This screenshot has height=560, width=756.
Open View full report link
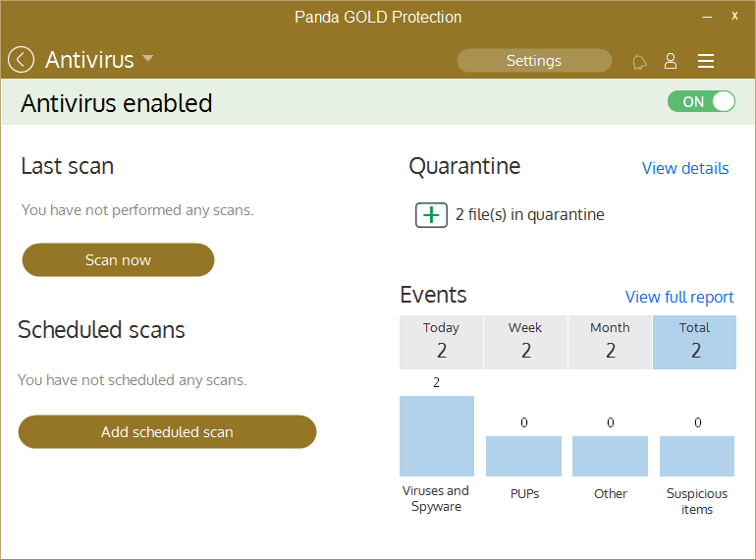679,297
